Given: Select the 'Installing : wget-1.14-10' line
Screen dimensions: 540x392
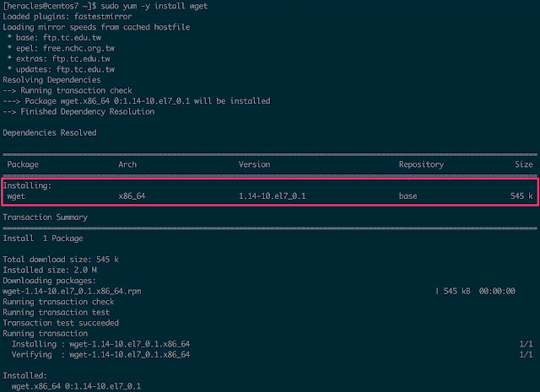Looking at the screenshot, I should point(101,344).
